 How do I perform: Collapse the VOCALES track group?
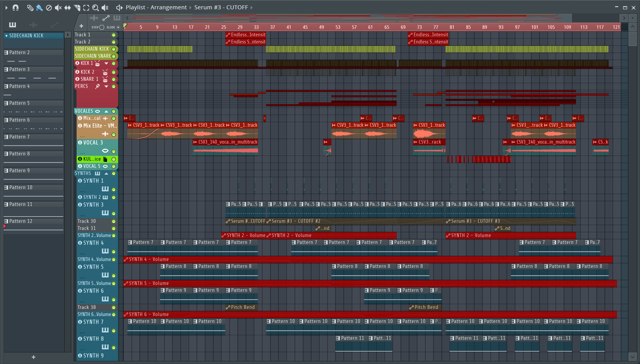[x=106, y=111]
